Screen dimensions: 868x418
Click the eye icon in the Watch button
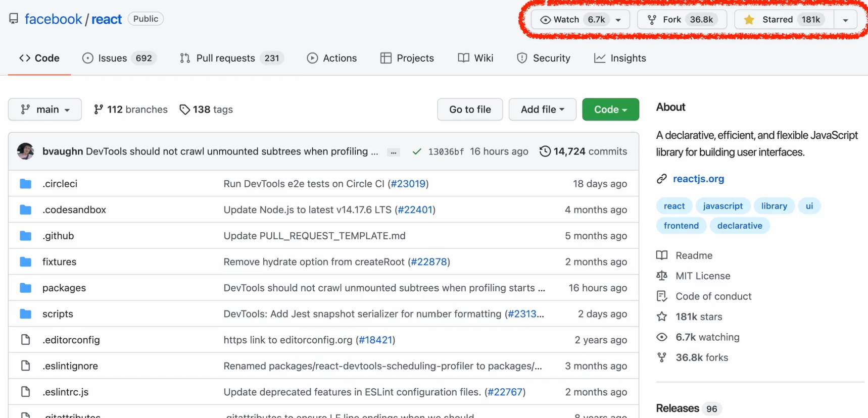pos(545,20)
